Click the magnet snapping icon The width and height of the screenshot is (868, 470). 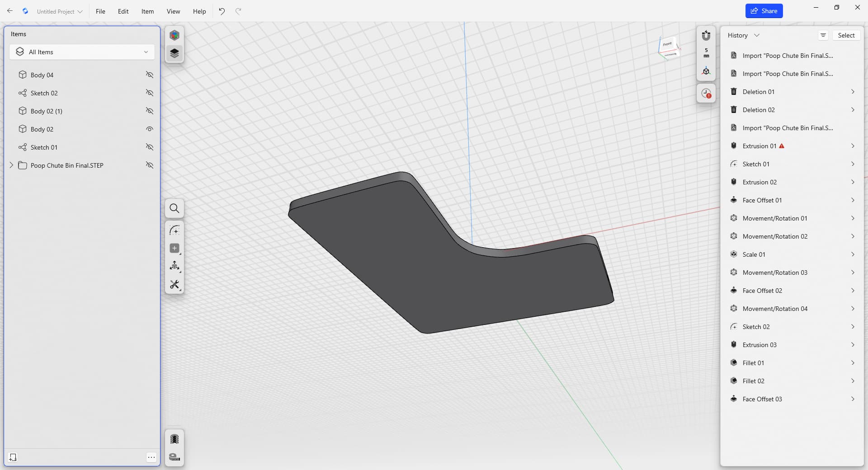[x=706, y=35]
